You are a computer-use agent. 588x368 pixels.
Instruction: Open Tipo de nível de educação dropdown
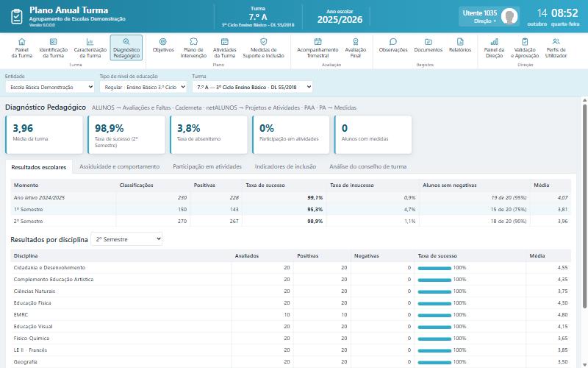coord(143,87)
